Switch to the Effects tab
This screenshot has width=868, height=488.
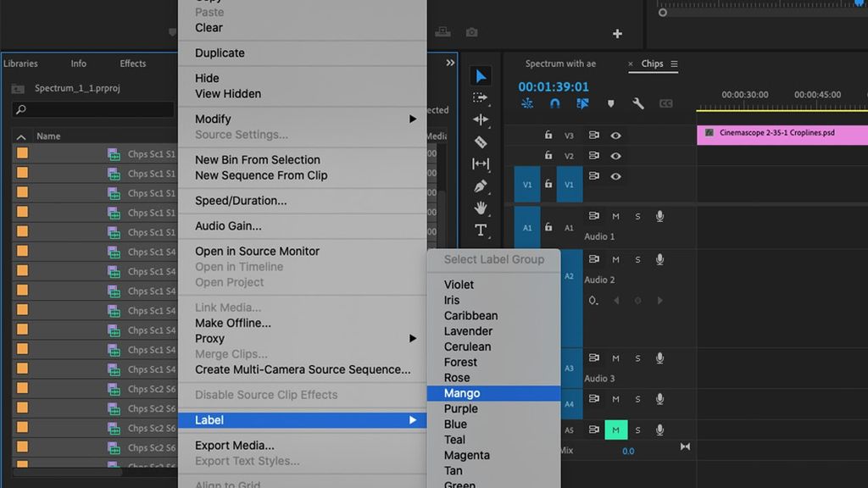[x=132, y=63]
